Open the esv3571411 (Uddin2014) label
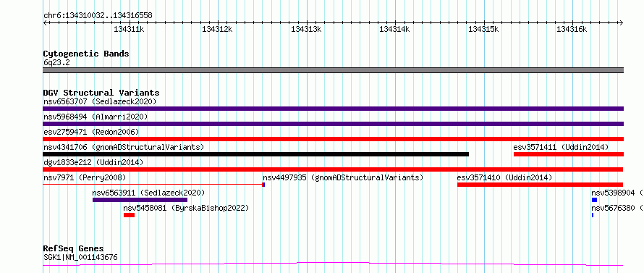Screen dimensions: 644x273 pos(561,147)
